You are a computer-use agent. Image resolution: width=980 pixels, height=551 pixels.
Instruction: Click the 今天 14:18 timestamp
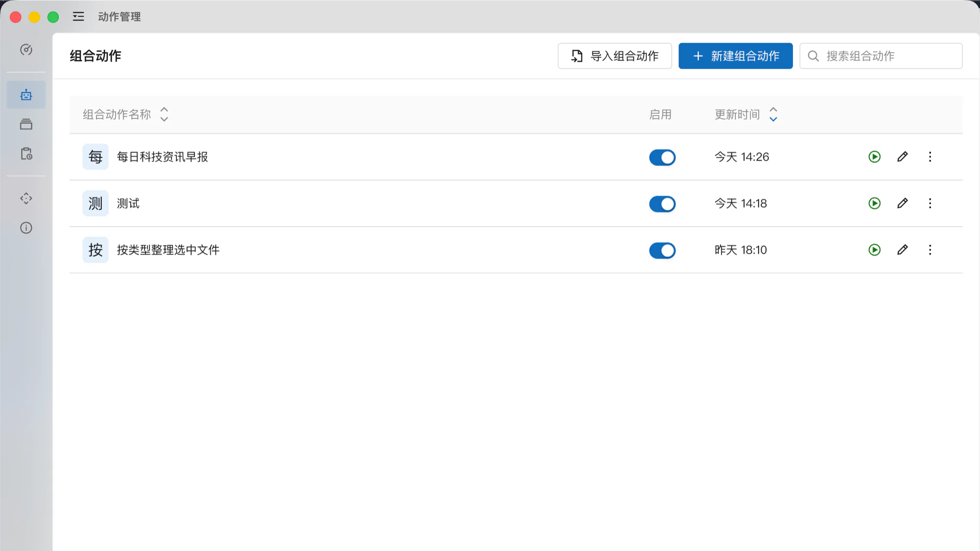741,203
